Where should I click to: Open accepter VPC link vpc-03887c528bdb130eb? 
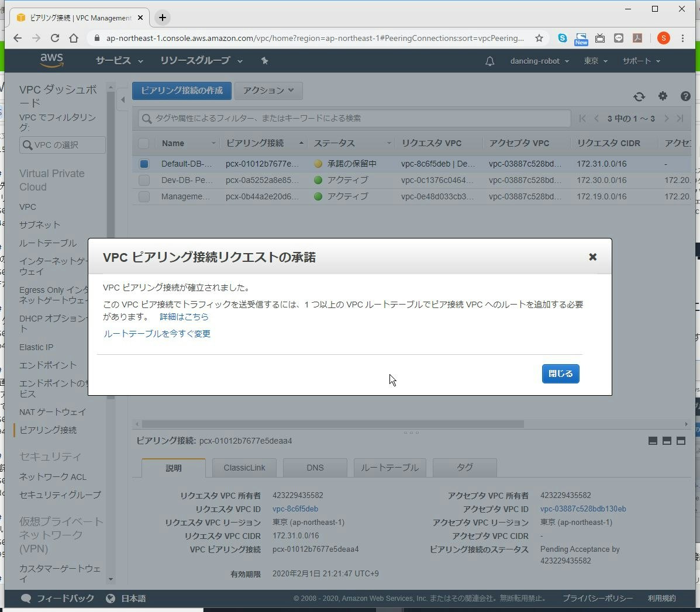583,509
